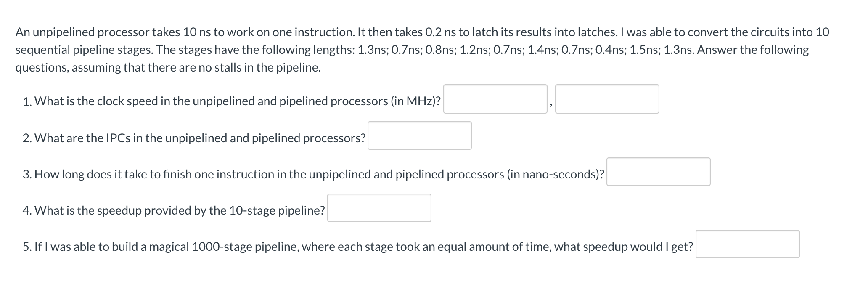The width and height of the screenshot is (868, 292).
Task: Click the smallest answer box under question 2
Action: [419, 135]
